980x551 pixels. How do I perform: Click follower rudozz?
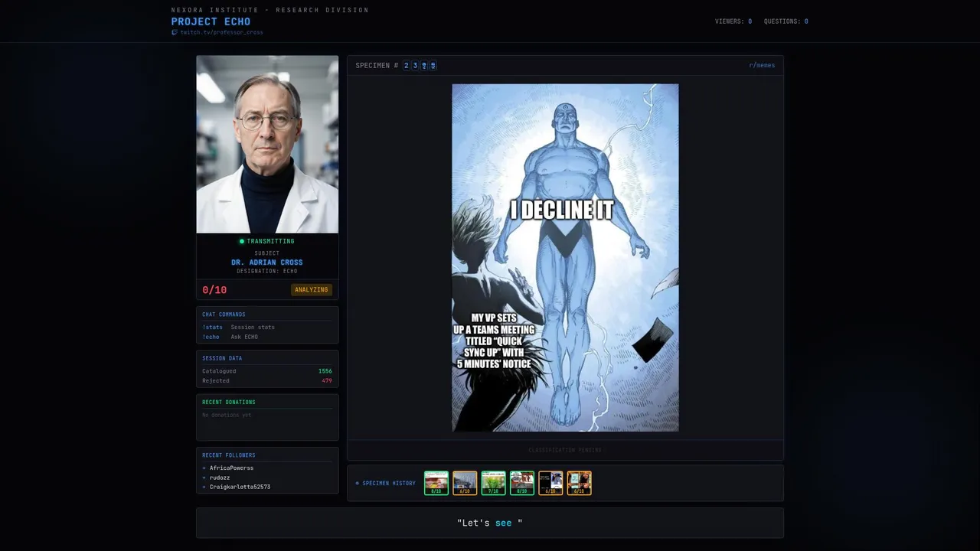tap(220, 478)
